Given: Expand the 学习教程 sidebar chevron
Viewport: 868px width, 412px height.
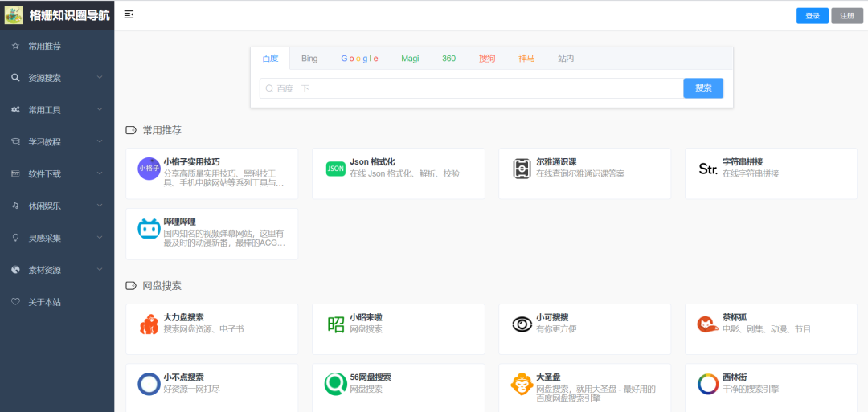Looking at the screenshot, I should coord(100,141).
